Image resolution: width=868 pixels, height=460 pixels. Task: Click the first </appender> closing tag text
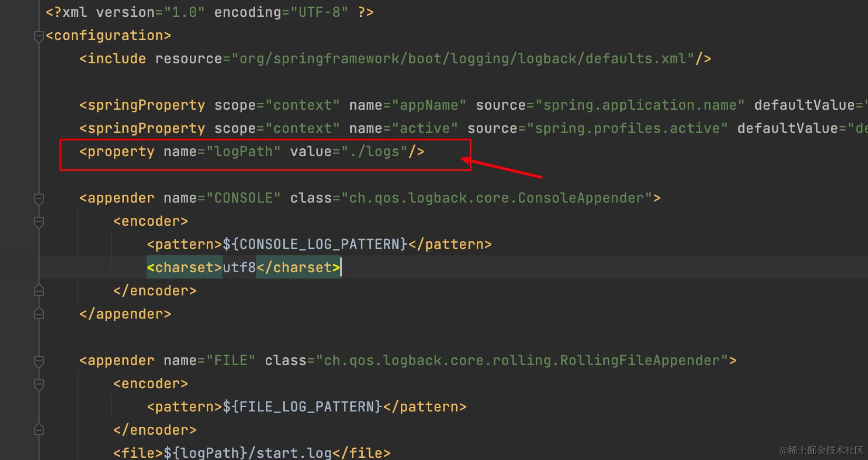tap(125, 314)
